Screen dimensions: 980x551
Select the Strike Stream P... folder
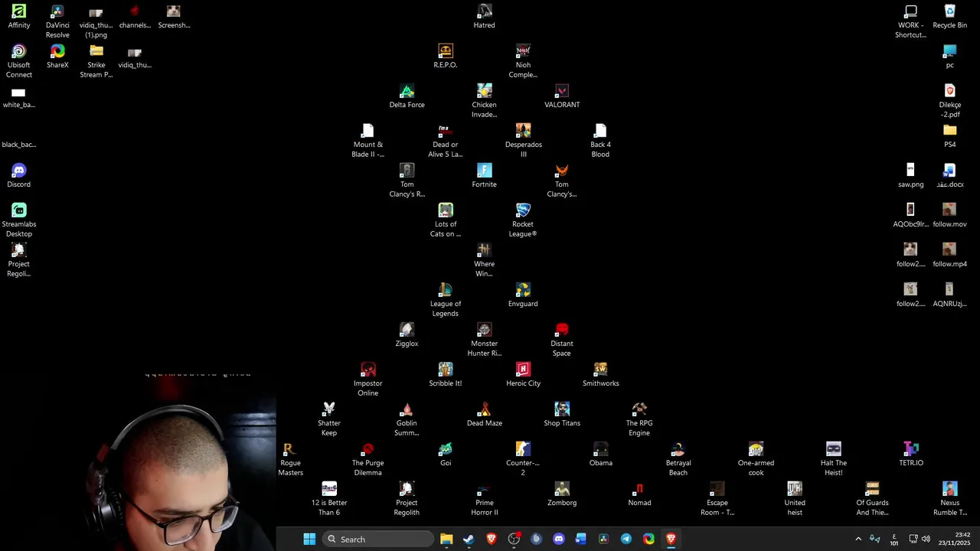click(x=96, y=61)
